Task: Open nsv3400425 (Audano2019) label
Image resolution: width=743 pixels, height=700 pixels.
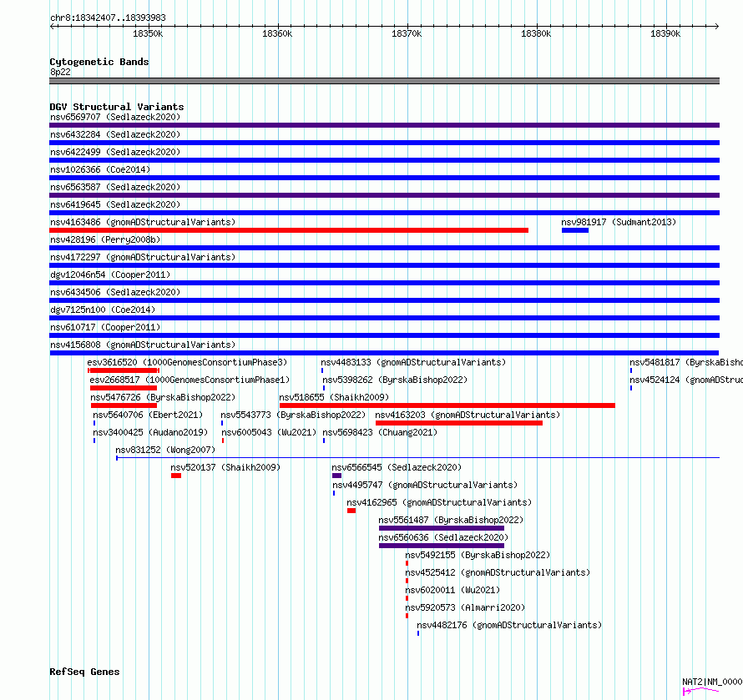Action: coord(150,432)
